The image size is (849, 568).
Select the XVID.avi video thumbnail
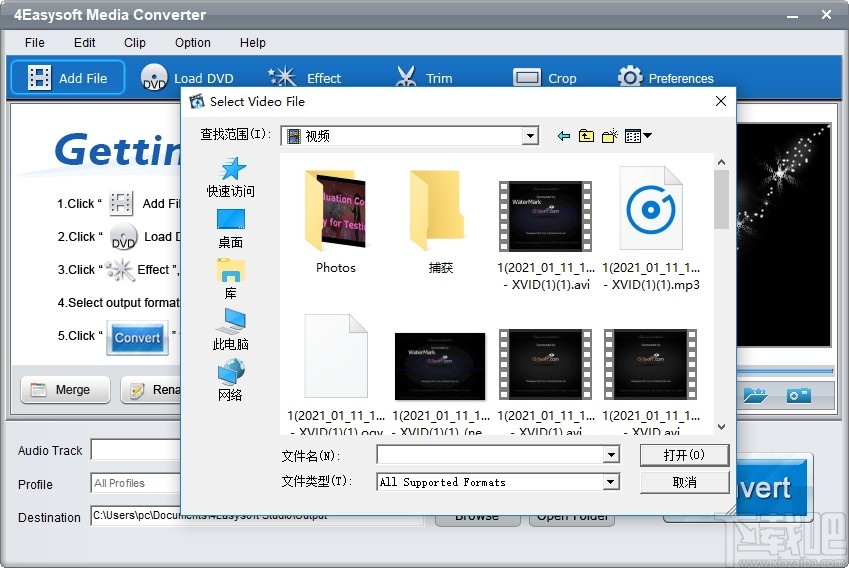650,364
